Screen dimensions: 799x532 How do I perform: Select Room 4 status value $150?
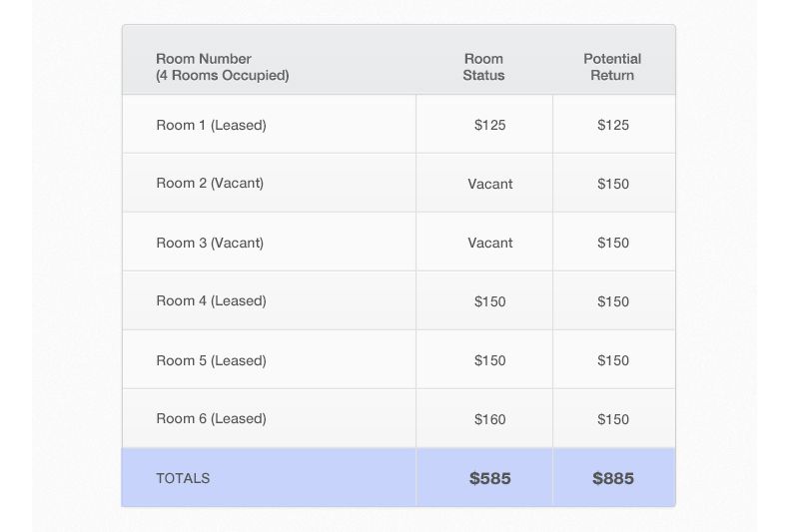coord(490,301)
